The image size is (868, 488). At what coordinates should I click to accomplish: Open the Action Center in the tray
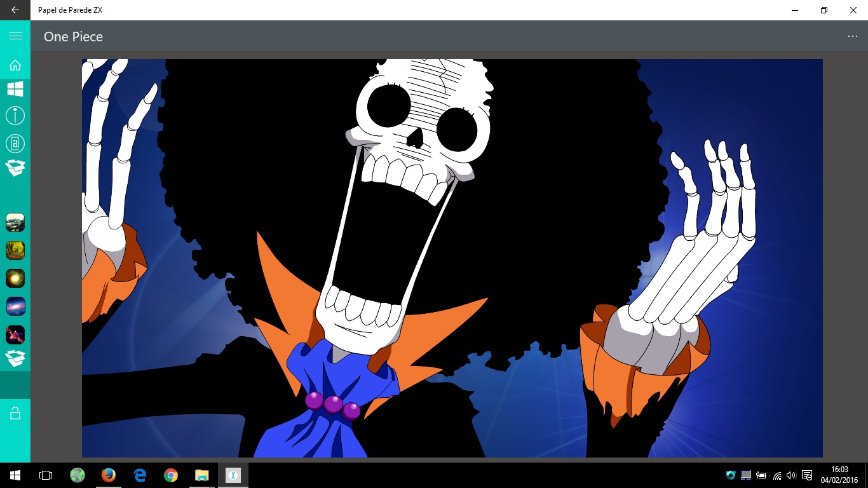(806, 475)
